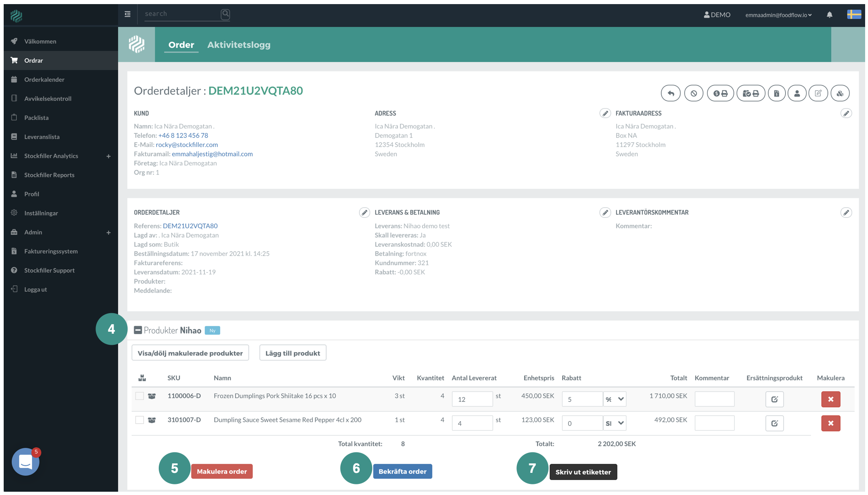The height and width of the screenshot is (495, 868).
Task: Click the Lägg till produkt button
Action: click(x=292, y=353)
